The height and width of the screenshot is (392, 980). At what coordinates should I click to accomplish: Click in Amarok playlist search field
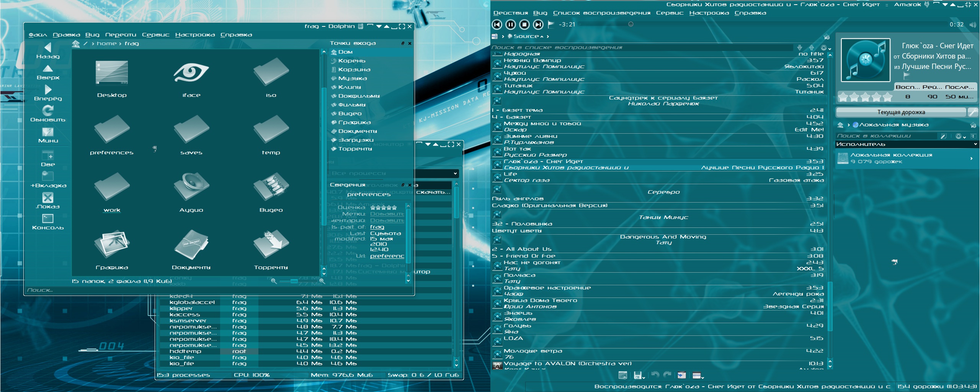tap(642, 47)
